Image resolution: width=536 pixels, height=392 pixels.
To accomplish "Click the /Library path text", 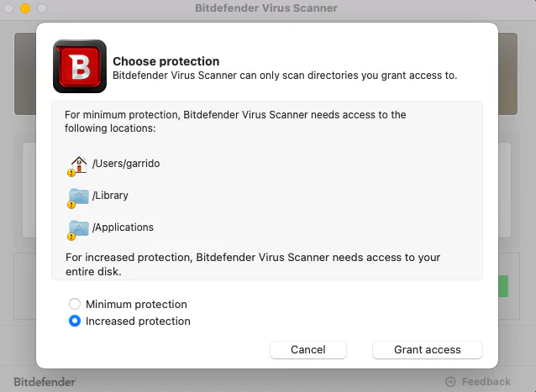I will click(x=110, y=196).
